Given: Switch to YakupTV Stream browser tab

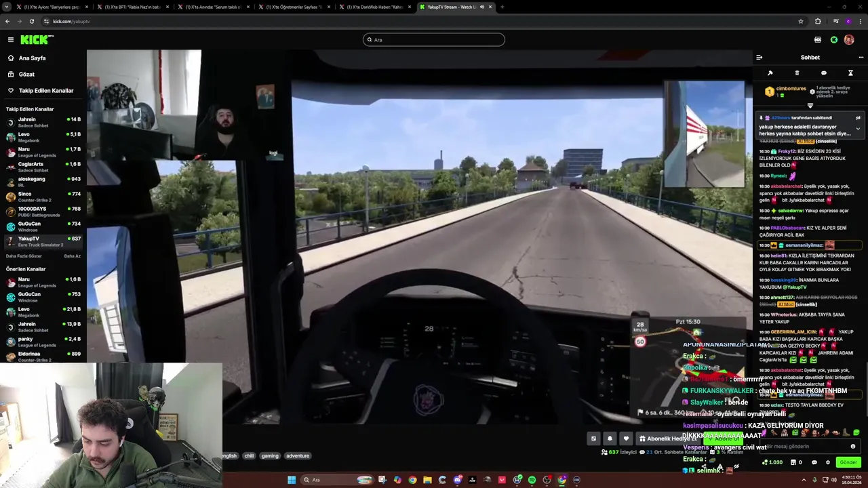Looking at the screenshot, I should point(454,7).
